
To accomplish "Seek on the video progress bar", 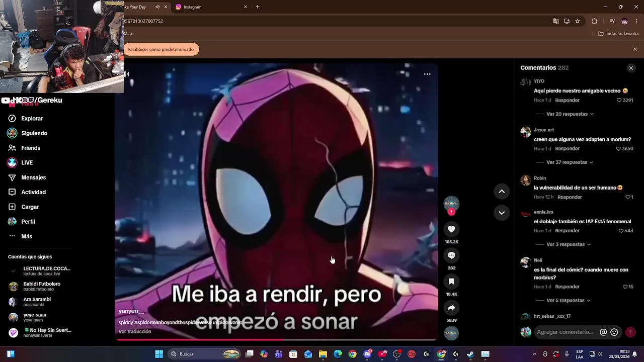I will [276, 340].
